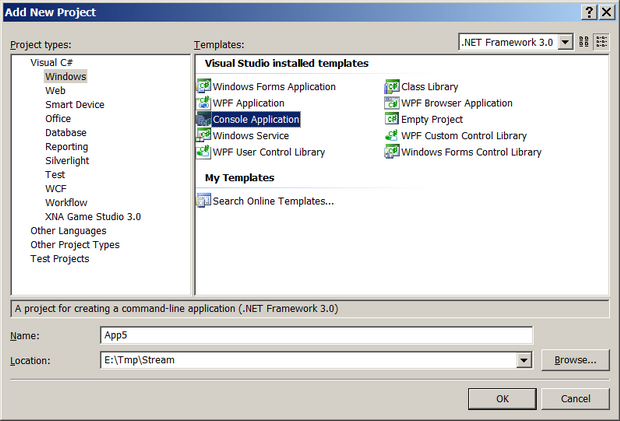Click the Help question mark button

589,12
